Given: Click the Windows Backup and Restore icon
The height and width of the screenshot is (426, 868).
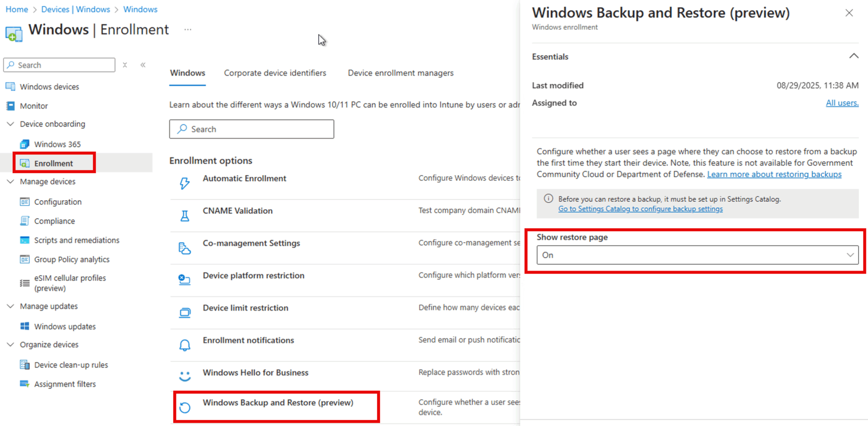Looking at the screenshot, I should [184, 407].
